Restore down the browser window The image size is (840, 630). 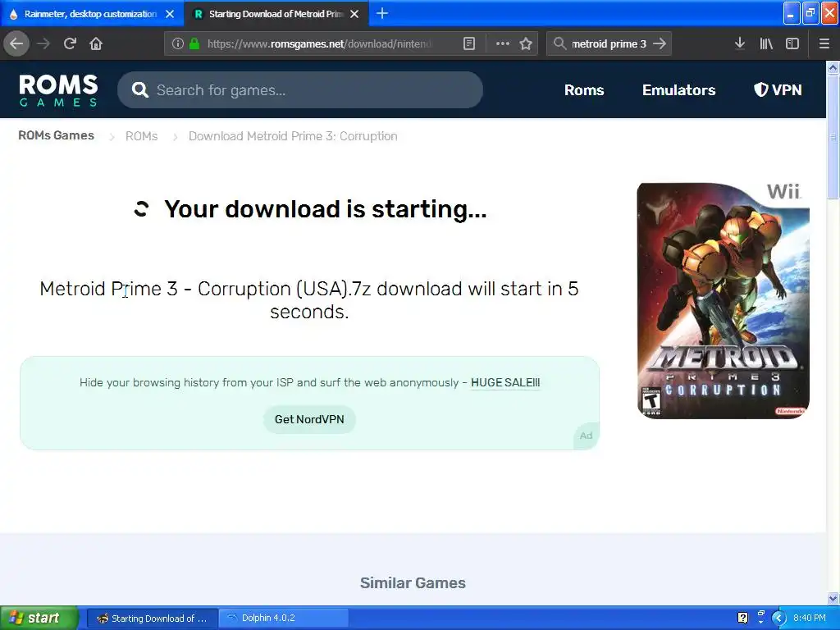pyautogui.click(x=810, y=13)
